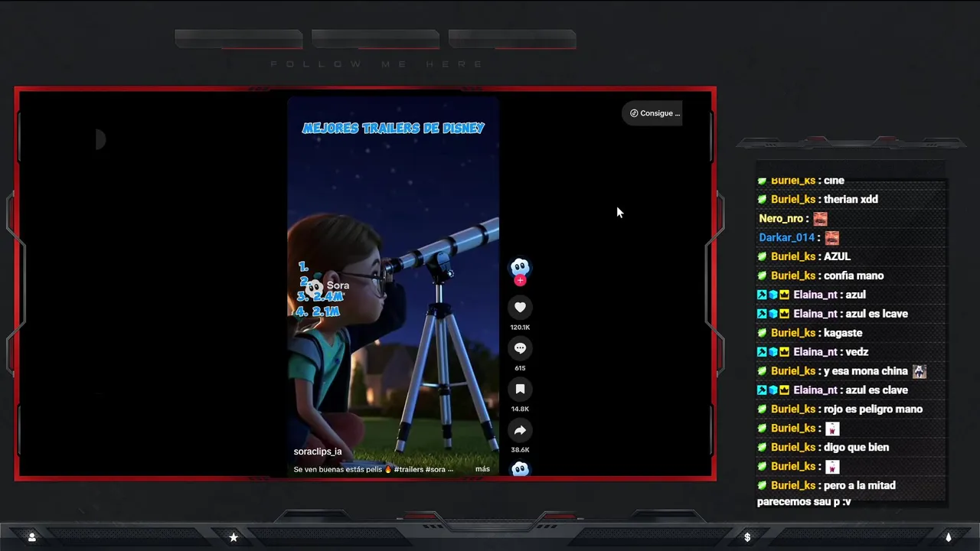Click the chat message 'rojo es peligro mano'
Viewport: 980px width, 551px height.
pos(873,409)
